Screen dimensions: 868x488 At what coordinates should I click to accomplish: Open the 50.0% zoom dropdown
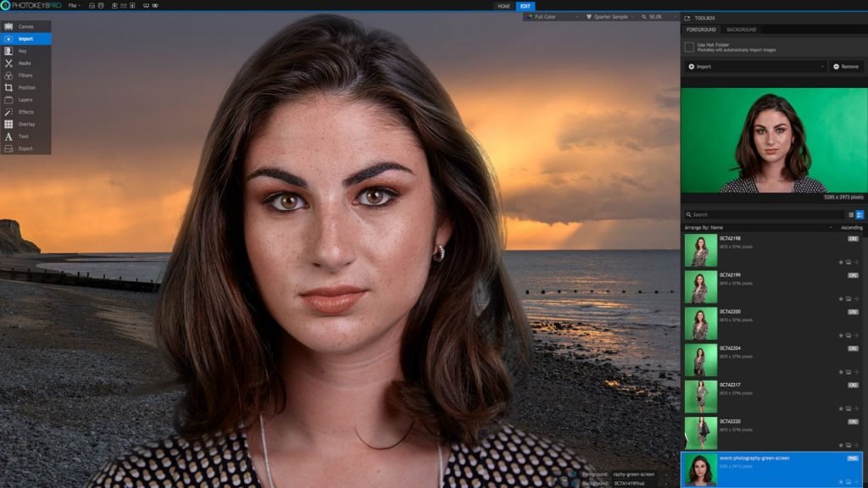pyautogui.click(x=657, y=17)
